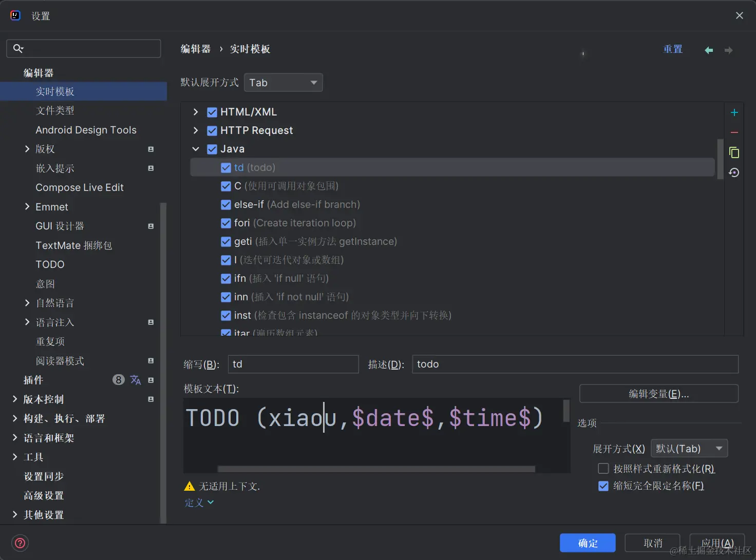Uncheck the geti template checkbox
This screenshot has width=756, height=560.
pos(226,241)
